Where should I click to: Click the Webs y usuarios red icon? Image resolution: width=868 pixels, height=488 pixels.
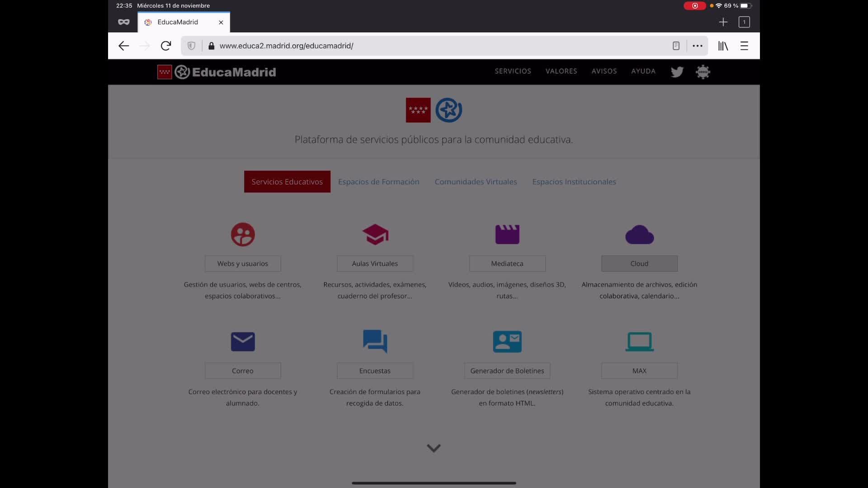click(243, 235)
